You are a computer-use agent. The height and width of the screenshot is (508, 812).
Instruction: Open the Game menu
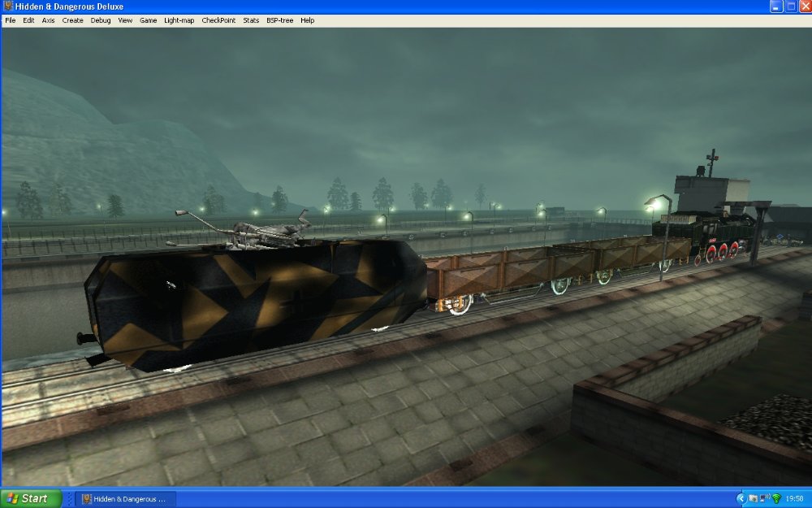click(x=148, y=20)
